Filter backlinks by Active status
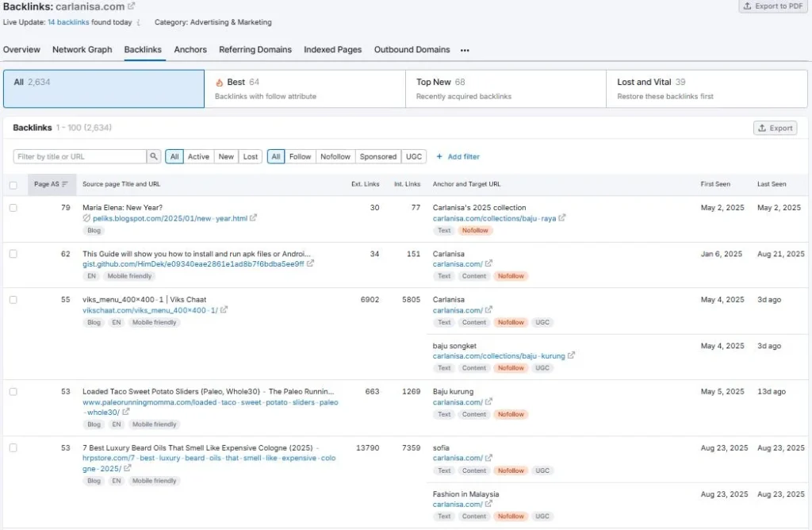 click(x=198, y=156)
